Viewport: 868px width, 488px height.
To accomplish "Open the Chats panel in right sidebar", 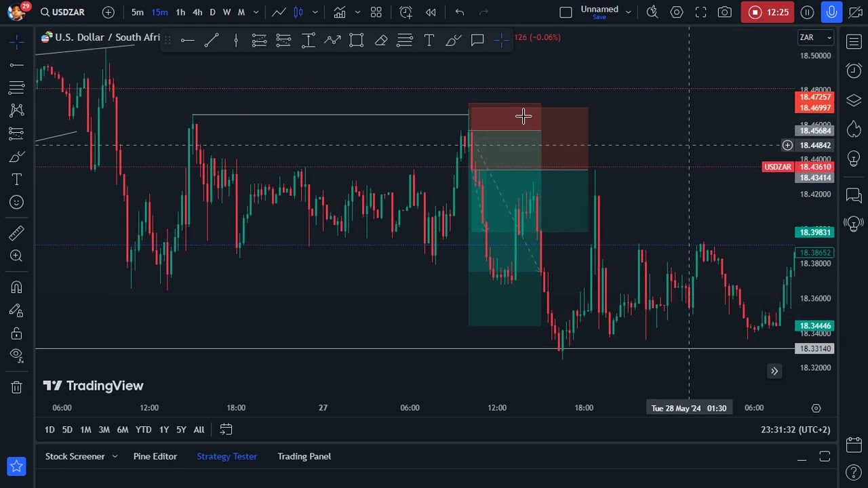I will 854,195.
